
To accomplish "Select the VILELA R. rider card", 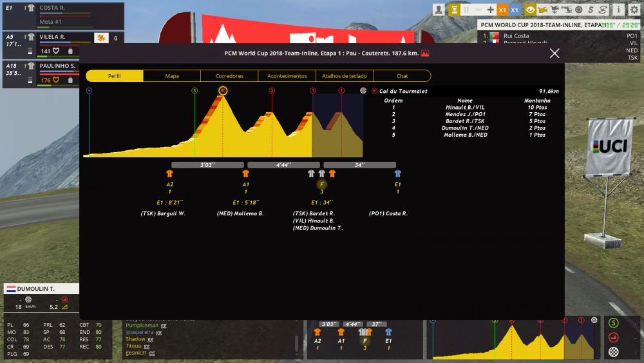I will (x=63, y=44).
